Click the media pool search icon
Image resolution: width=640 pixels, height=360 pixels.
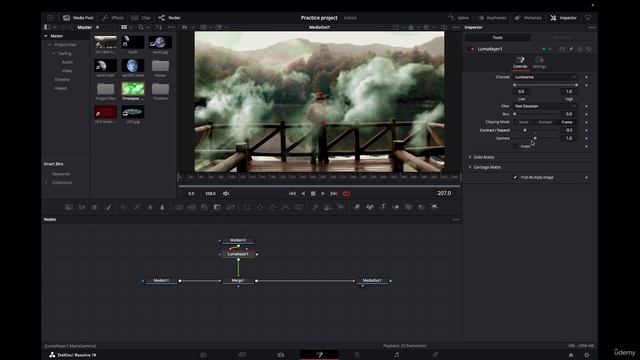tap(141, 27)
